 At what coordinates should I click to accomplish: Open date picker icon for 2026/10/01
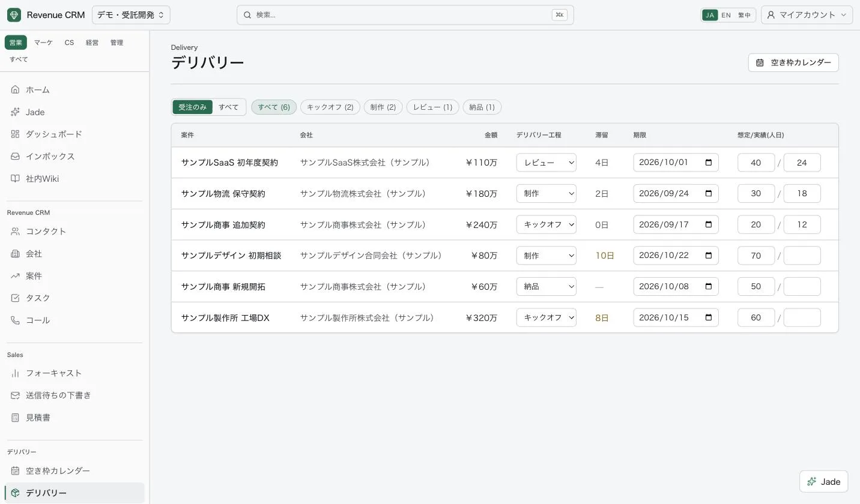pos(709,163)
